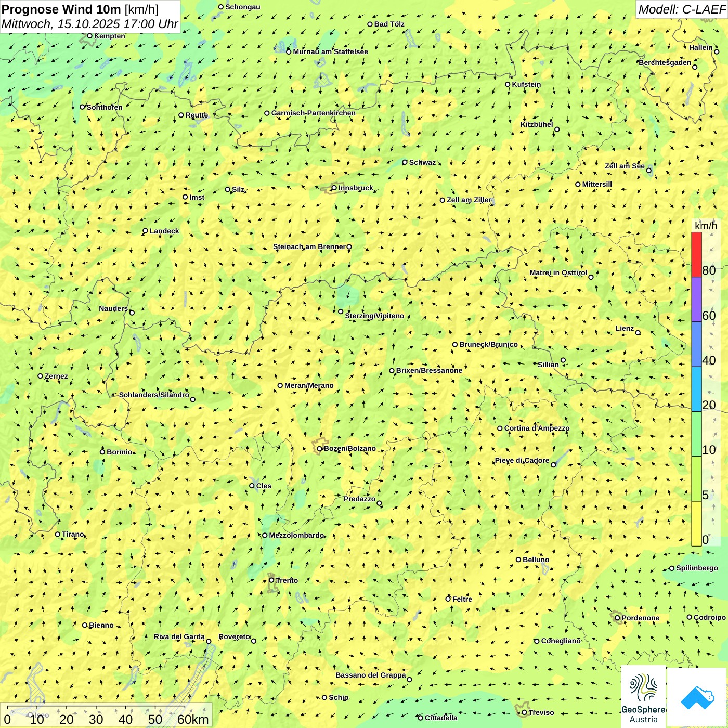Click the Pieve di Cadore label
The height and width of the screenshot is (728, 728).
[522, 460]
